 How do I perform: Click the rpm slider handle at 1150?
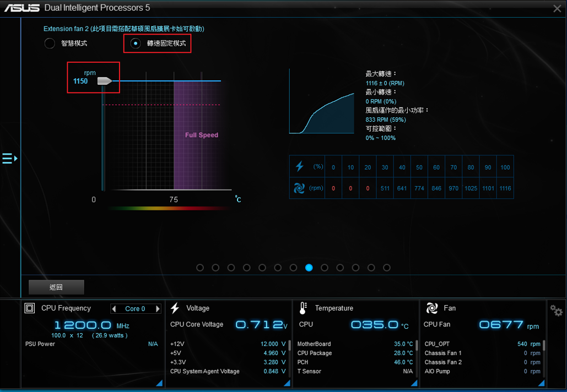click(x=104, y=81)
